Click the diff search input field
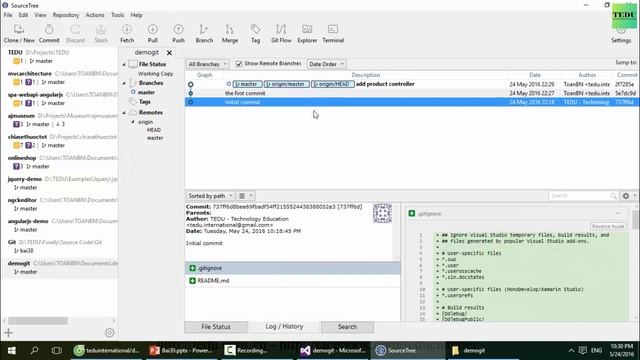 point(583,196)
